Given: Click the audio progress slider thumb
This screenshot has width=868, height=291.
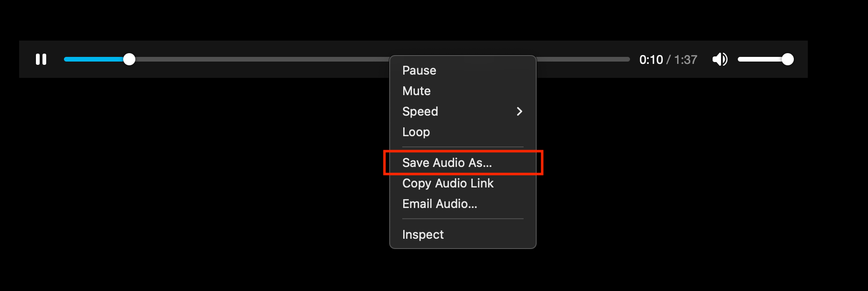Looking at the screenshot, I should pos(129,59).
